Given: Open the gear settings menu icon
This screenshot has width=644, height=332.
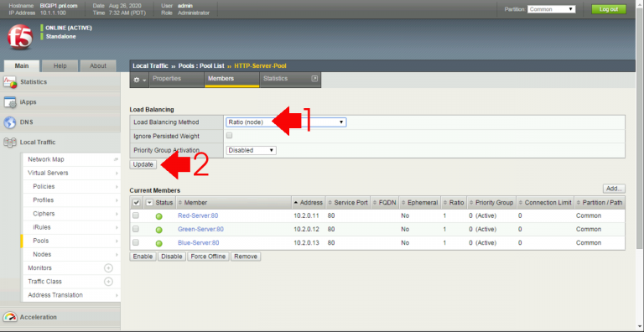Looking at the screenshot, I should tap(140, 80).
